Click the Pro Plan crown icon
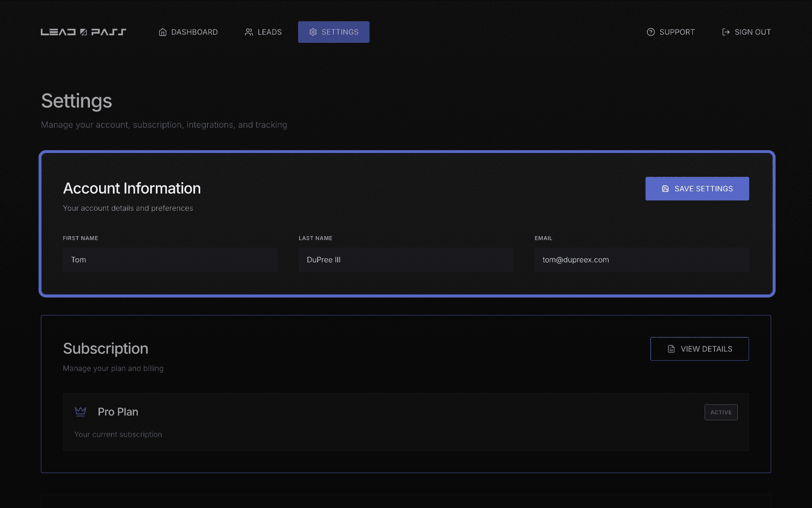This screenshot has width=812, height=508. point(80,412)
